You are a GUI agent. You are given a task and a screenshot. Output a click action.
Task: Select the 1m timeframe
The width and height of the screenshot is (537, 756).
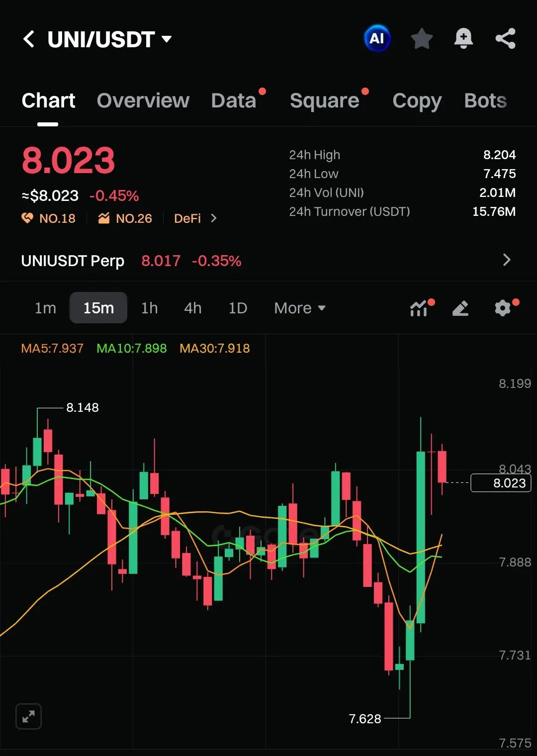click(x=45, y=308)
